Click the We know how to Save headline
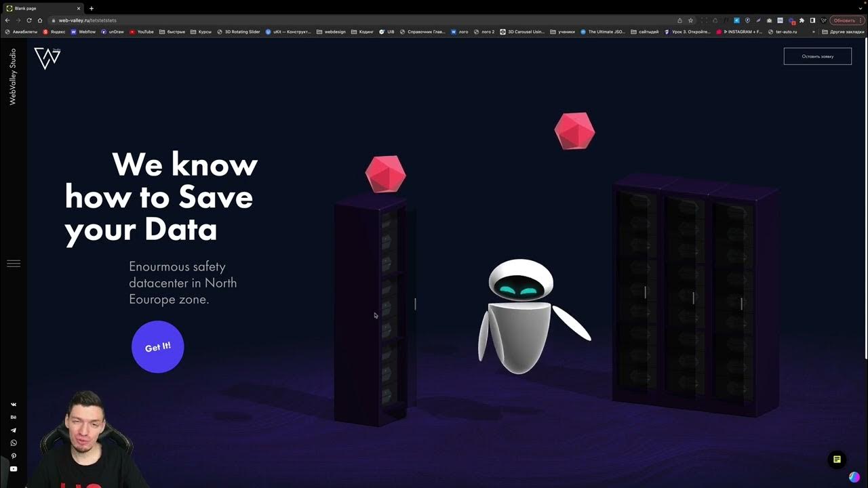The height and width of the screenshot is (488, 868). coord(161,197)
